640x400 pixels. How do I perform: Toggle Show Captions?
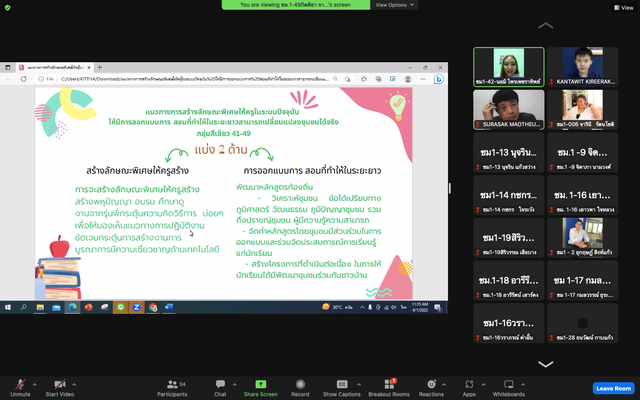(x=342, y=383)
